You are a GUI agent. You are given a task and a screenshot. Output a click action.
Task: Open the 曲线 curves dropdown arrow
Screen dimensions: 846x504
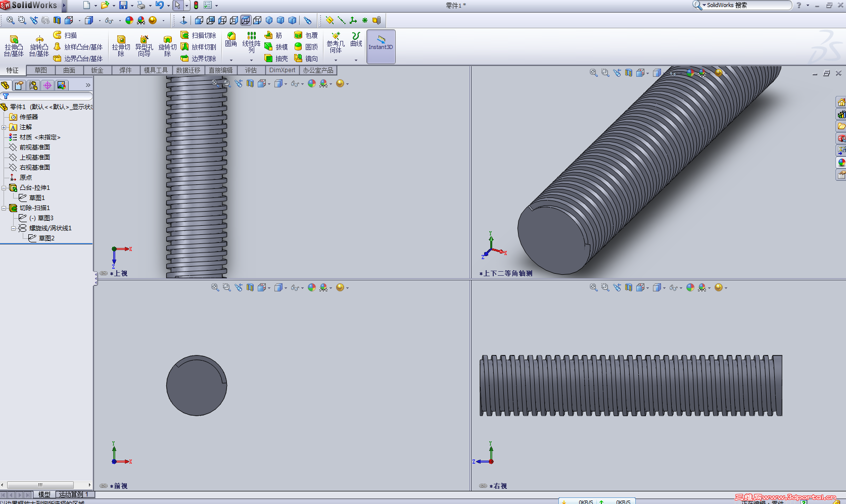(x=356, y=60)
